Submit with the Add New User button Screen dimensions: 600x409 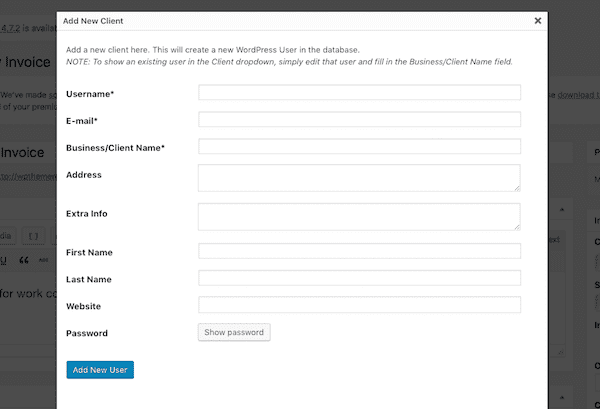click(99, 370)
